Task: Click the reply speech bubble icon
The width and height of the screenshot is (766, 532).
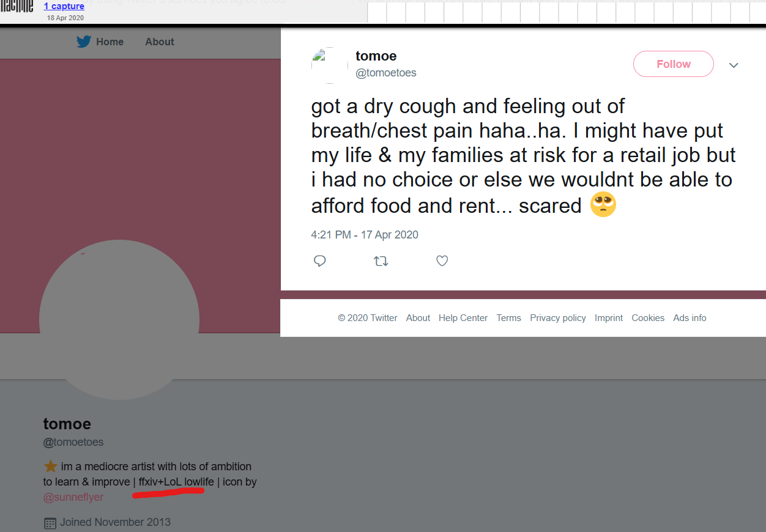Action: (x=319, y=261)
